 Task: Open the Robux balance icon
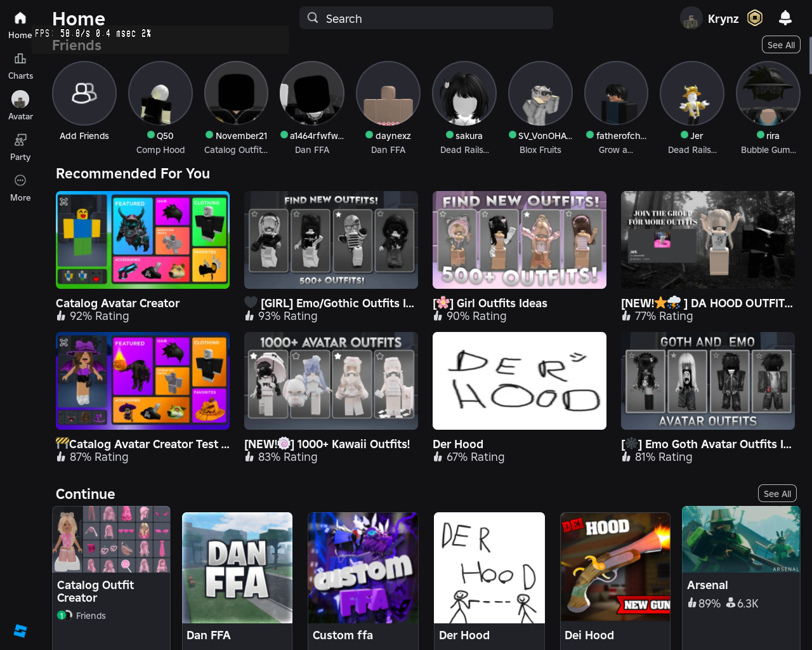[x=755, y=18]
